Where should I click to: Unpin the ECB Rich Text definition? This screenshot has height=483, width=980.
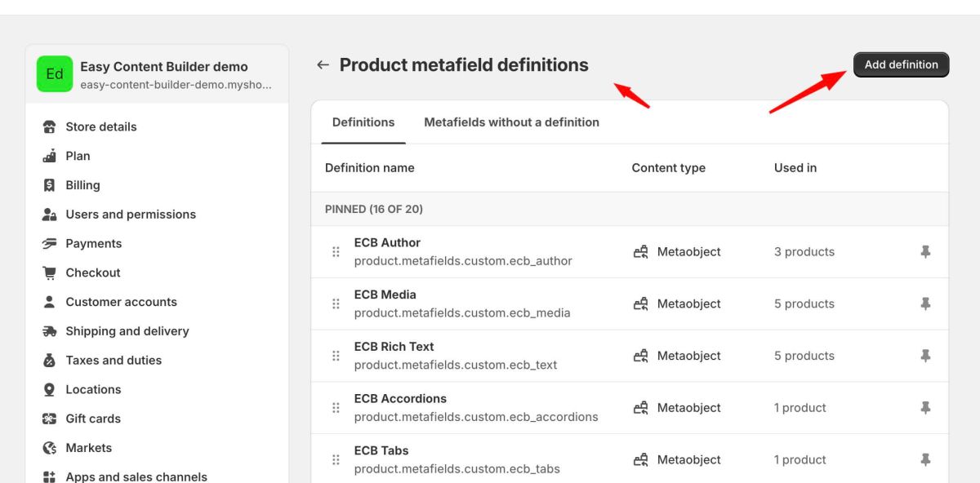[924, 356]
